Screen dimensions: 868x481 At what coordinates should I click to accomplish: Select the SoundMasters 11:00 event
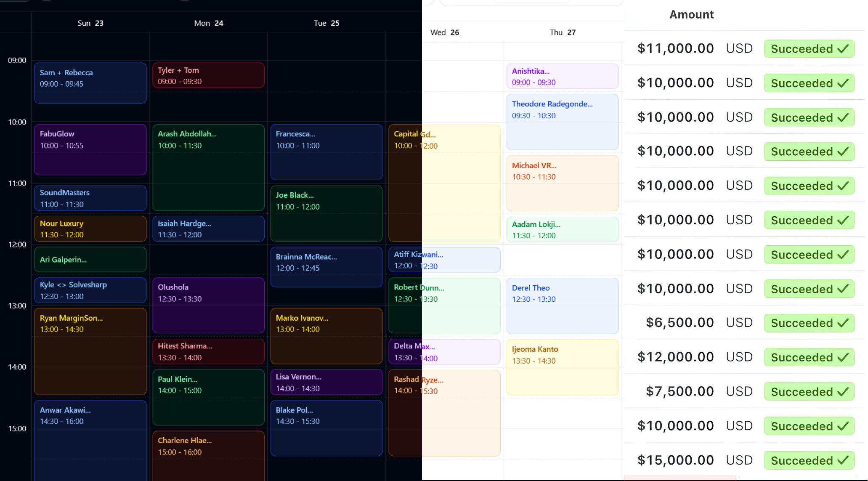tap(90, 198)
